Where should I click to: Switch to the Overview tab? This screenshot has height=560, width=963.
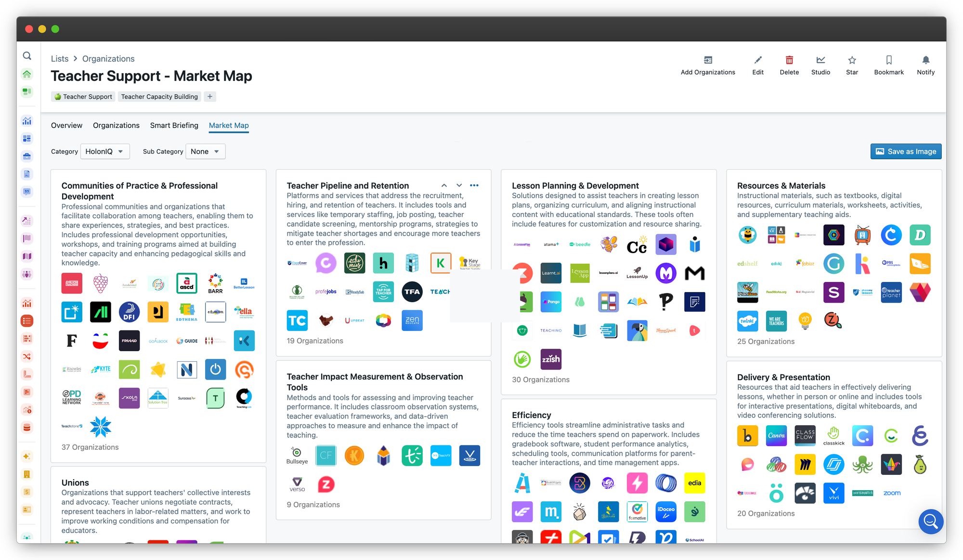[x=66, y=126]
